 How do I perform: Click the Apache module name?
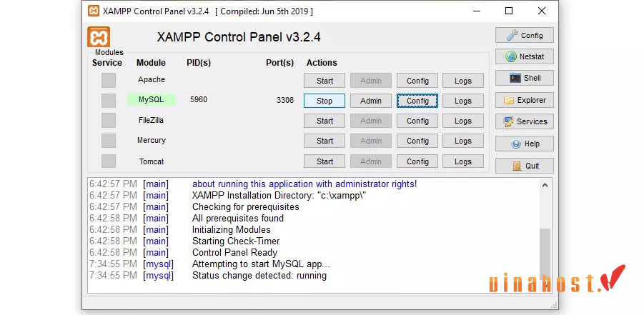tap(151, 79)
